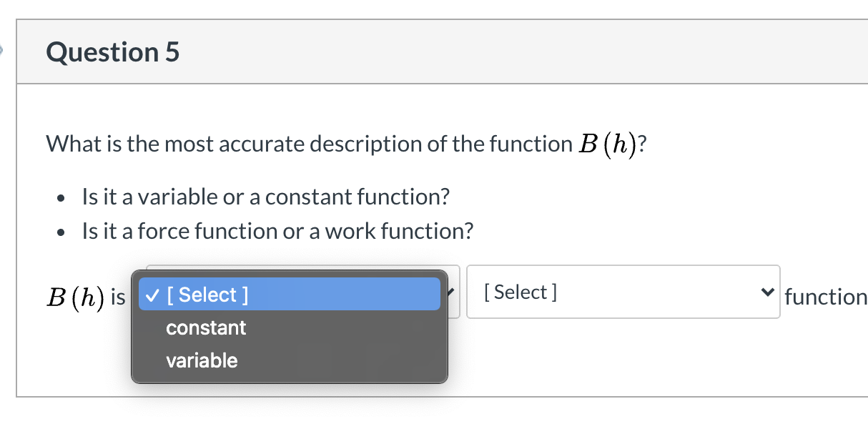
Task: Open the second [ Select ] dropdown
Action: point(622,292)
